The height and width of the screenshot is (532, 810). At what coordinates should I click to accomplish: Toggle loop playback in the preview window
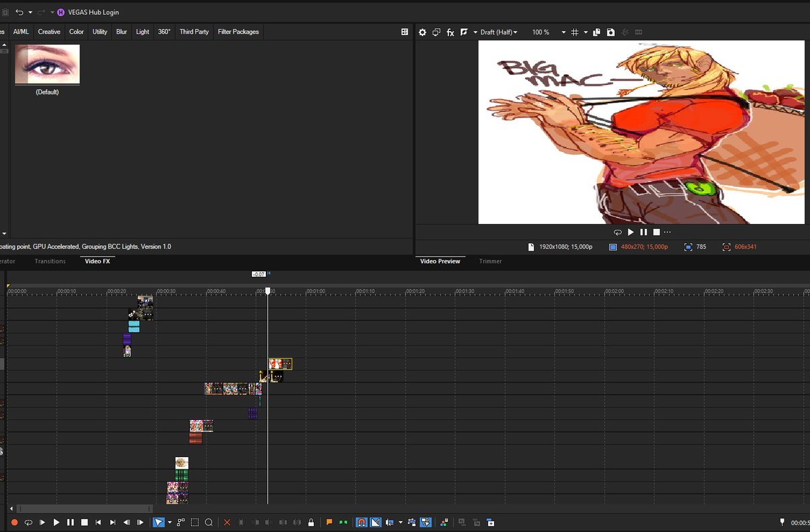(618, 232)
